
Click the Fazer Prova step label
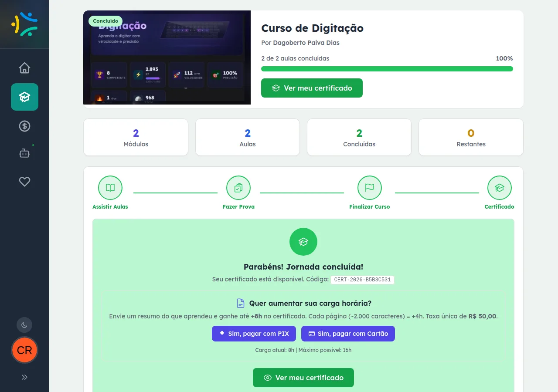click(238, 207)
